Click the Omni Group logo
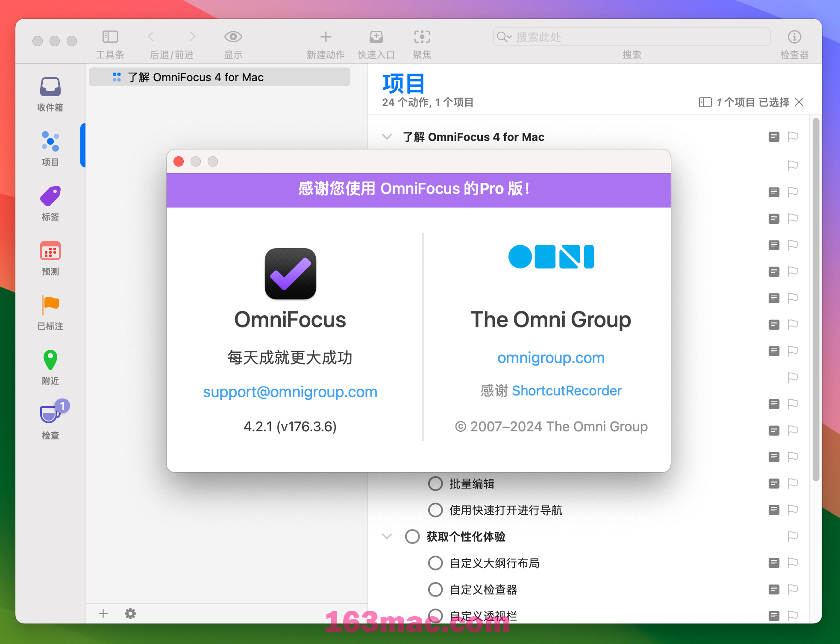The width and height of the screenshot is (840, 644). click(551, 257)
